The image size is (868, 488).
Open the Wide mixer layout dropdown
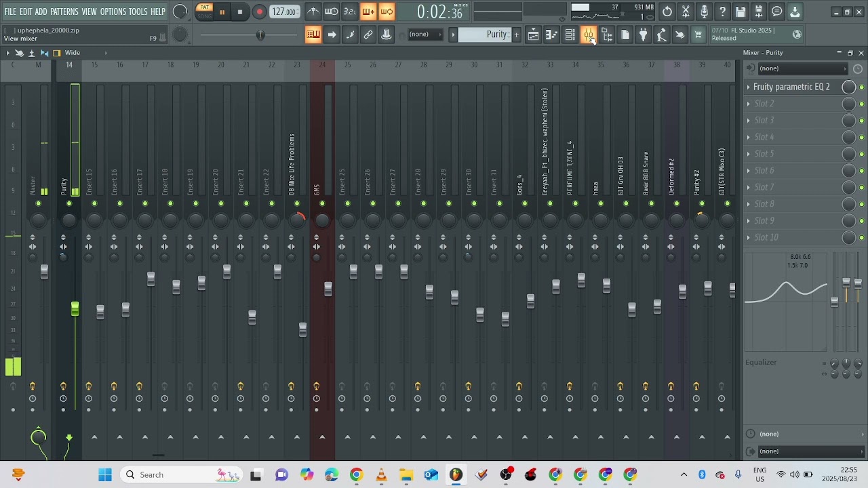click(x=79, y=53)
